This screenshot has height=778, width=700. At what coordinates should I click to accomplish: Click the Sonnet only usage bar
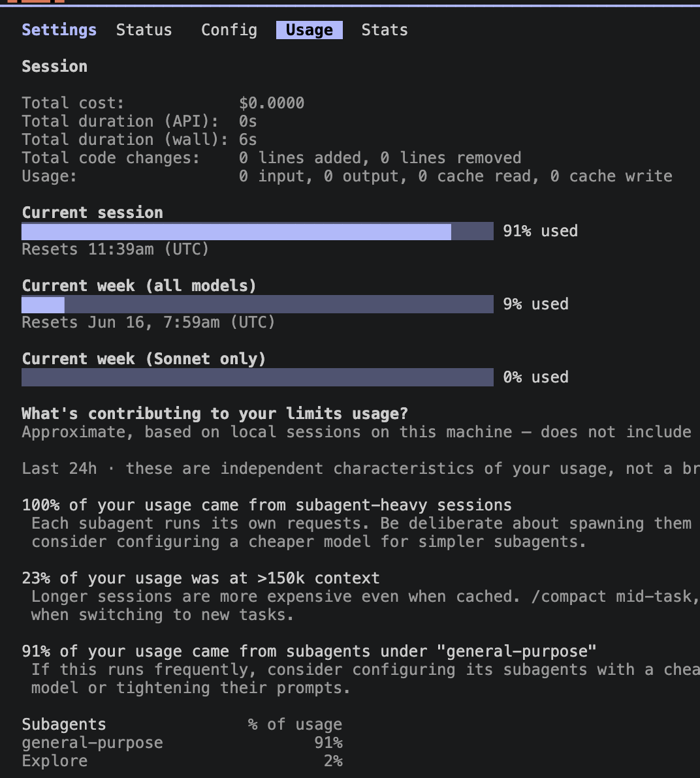click(x=257, y=377)
